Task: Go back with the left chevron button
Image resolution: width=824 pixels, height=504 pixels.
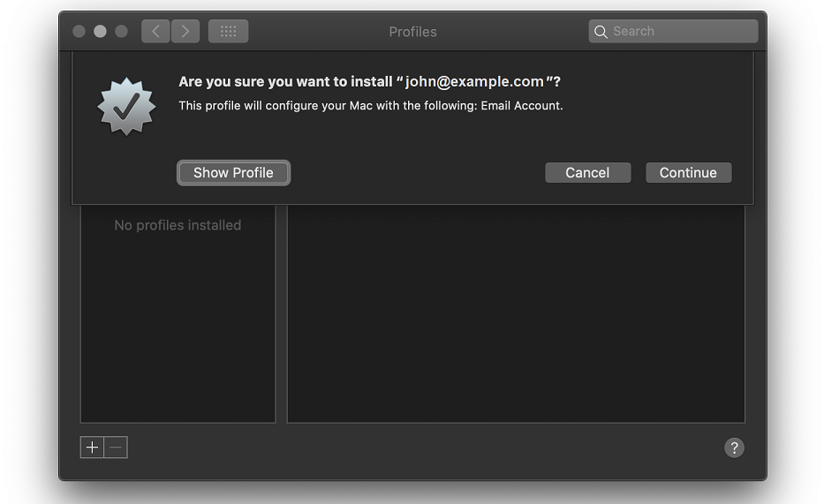Action: click(155, 32)
